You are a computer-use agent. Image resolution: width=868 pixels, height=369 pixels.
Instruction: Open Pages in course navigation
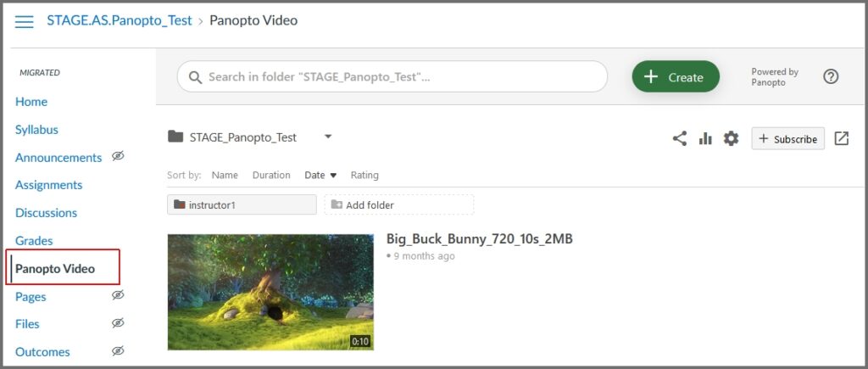click(31, 297)
